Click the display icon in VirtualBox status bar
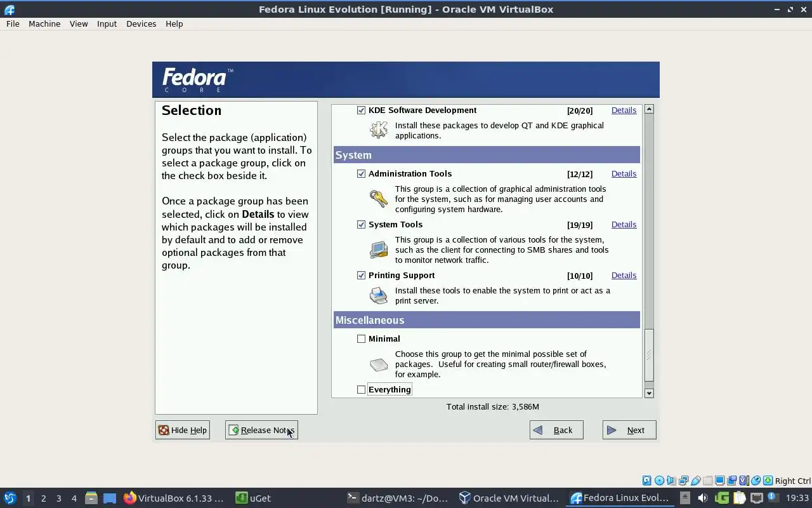This screenshot has height=508, width=812. click(x=720, y=481)
